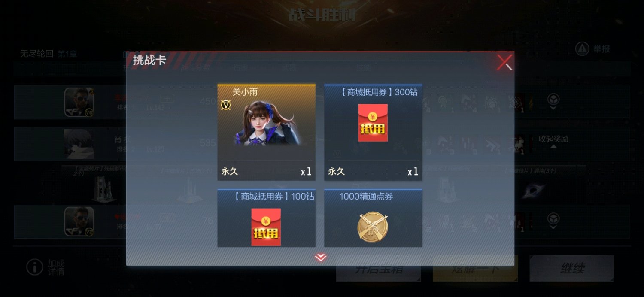Click the 开启宝箱 open chest button
Screen dimensions: 644x297
[378, 269]
